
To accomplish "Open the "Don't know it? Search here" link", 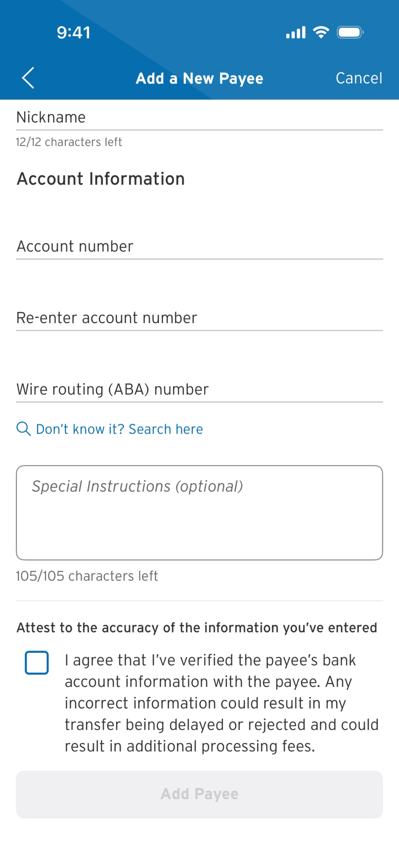I will 119,429.
